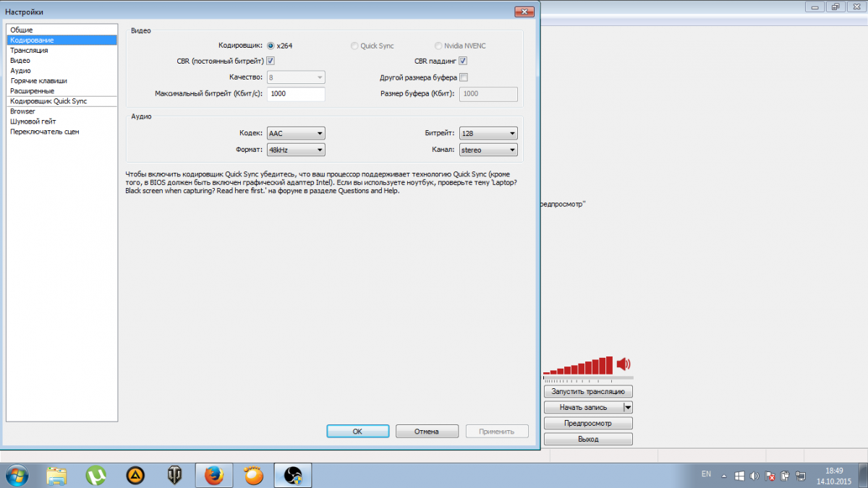Click the Применить button

[x=497, y=431]
